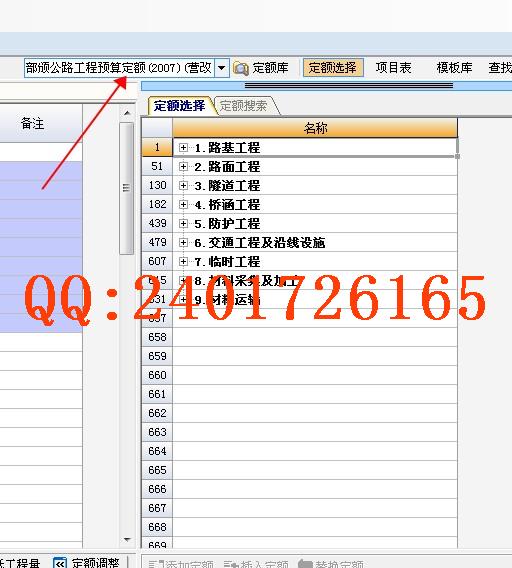512x568 pixels.
Task: Switch to the 定额搜索 tab
Action: (244, 106)
